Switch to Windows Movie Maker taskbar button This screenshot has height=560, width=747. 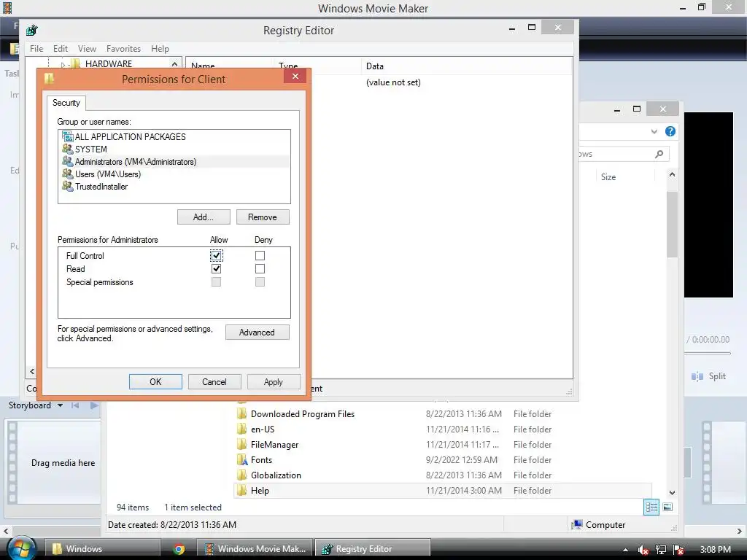click(x=255, y=549)
